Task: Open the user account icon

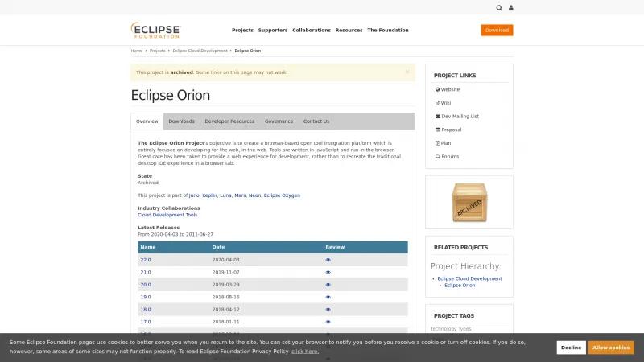Action: [x=511, y=8]
